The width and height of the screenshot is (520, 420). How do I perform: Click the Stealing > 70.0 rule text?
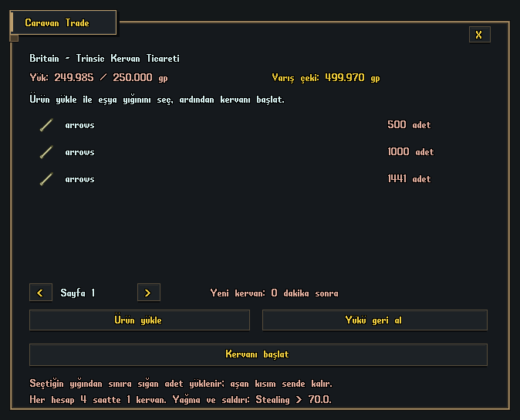pos(293,399)
